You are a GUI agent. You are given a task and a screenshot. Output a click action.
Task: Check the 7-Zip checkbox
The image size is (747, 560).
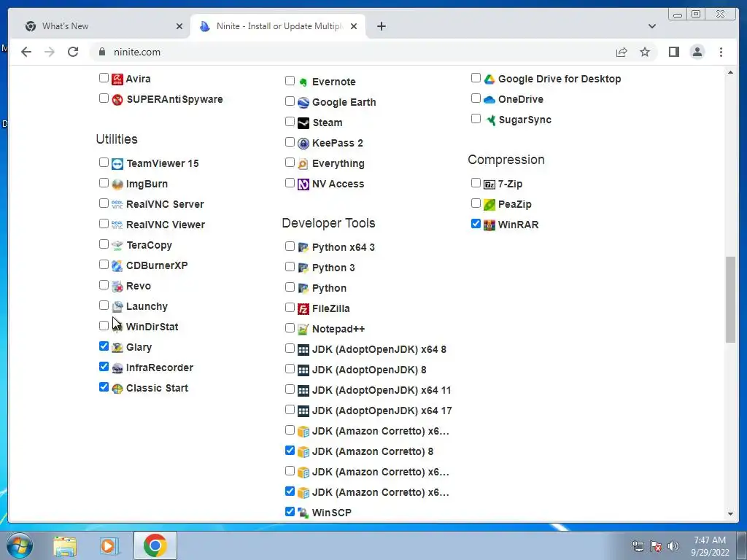click(476, 182)
